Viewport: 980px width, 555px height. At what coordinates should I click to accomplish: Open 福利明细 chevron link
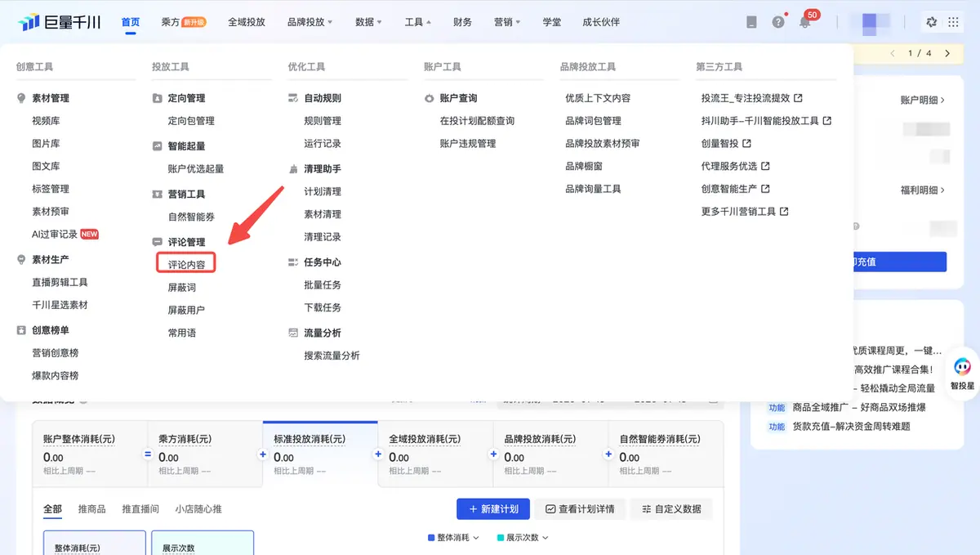(x=922, y=190)
